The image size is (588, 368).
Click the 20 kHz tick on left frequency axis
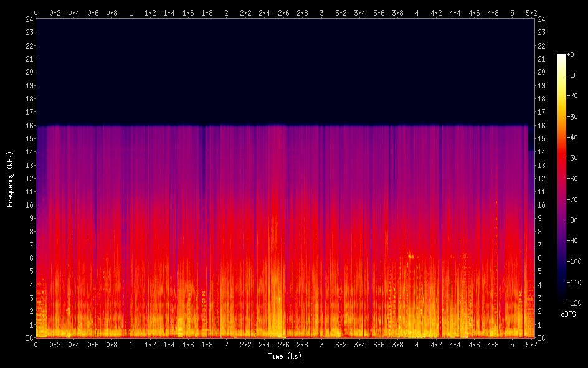point(28,72)
